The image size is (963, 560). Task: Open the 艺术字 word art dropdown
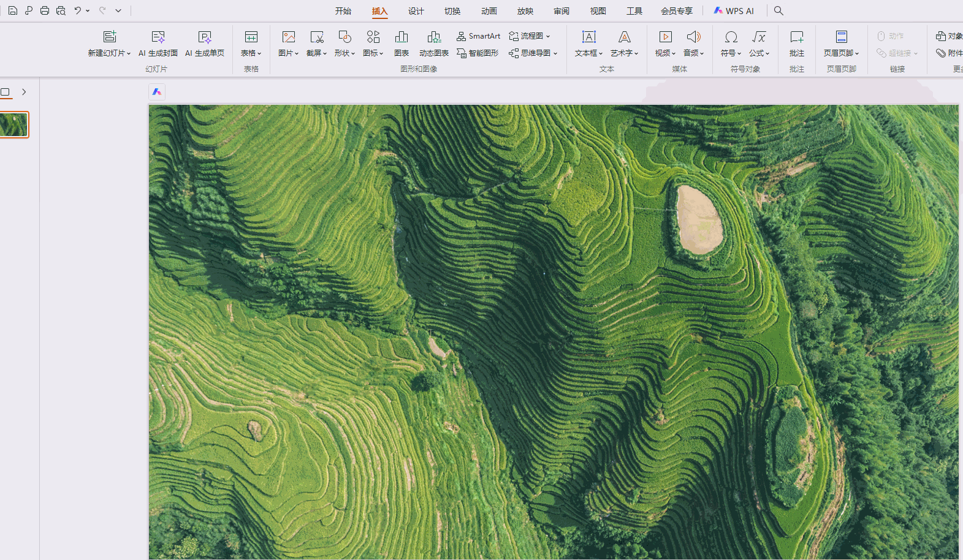(x=624, y=53)
